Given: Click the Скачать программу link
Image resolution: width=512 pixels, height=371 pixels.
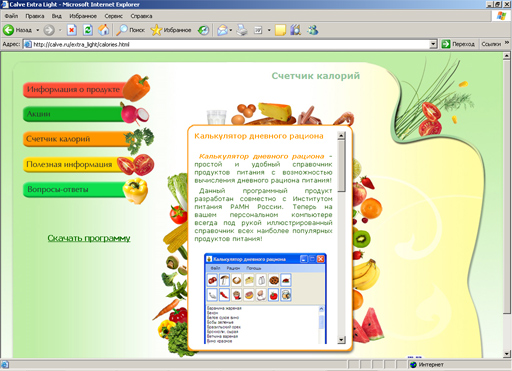Looking at the screenshot, I should click(89, 238).
